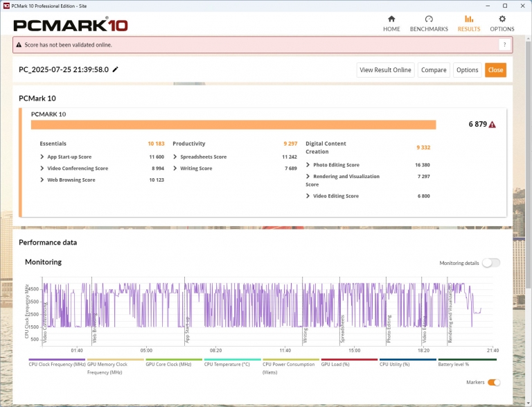The width and height of the screenshot is (532, 407).
Task: Click the Productivity heading
Action: (x=189, y=144)
